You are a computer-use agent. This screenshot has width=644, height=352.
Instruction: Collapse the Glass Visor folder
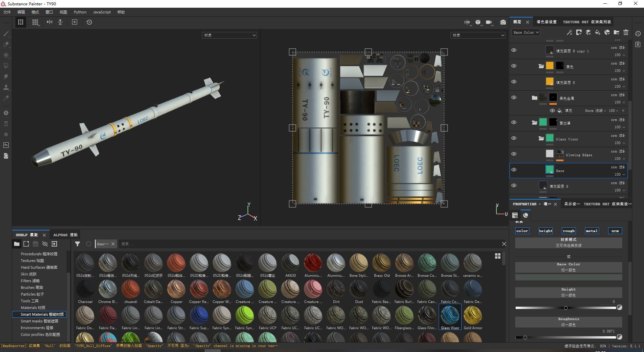541,138
